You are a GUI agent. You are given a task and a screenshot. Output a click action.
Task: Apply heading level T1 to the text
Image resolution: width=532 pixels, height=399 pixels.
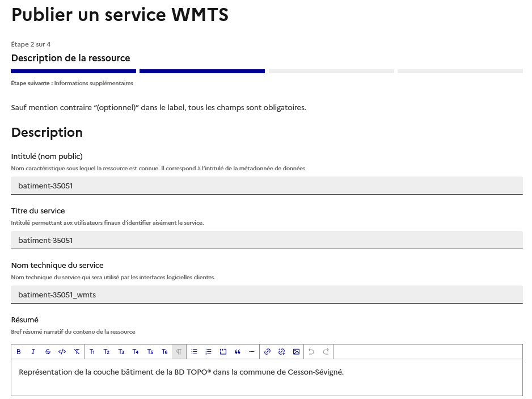coord(92,351)
